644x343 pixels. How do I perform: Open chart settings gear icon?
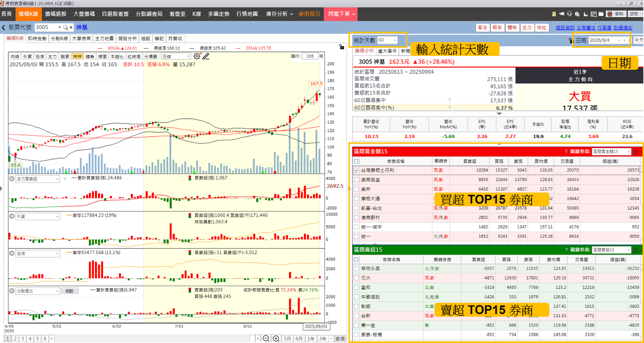(x=196, y=56)
